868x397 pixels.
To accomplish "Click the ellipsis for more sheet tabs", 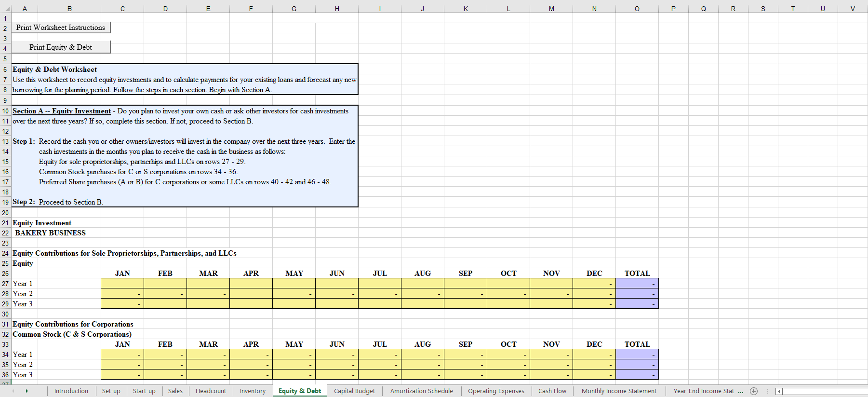I will pos(740,391).
